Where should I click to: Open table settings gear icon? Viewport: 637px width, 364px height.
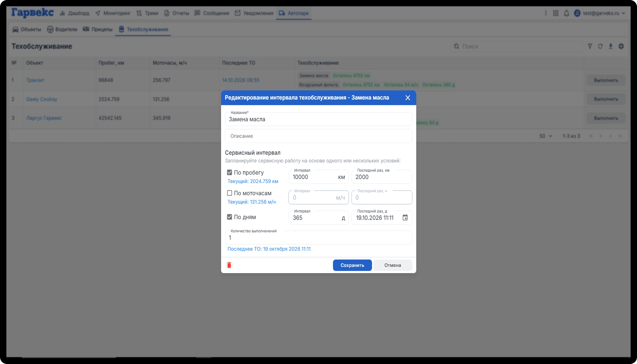621,46
